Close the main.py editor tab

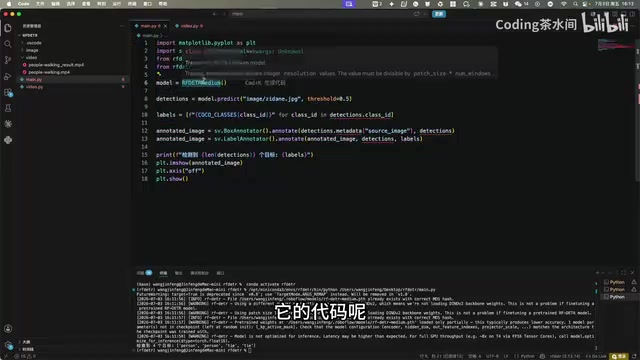point(165,26)
